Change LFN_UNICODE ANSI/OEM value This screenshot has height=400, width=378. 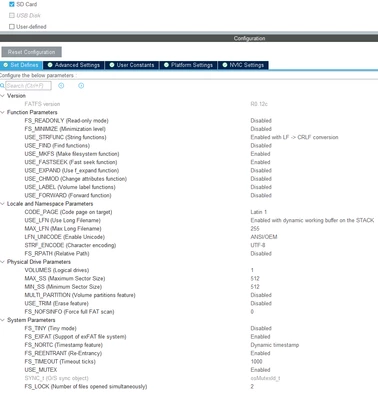264,237
